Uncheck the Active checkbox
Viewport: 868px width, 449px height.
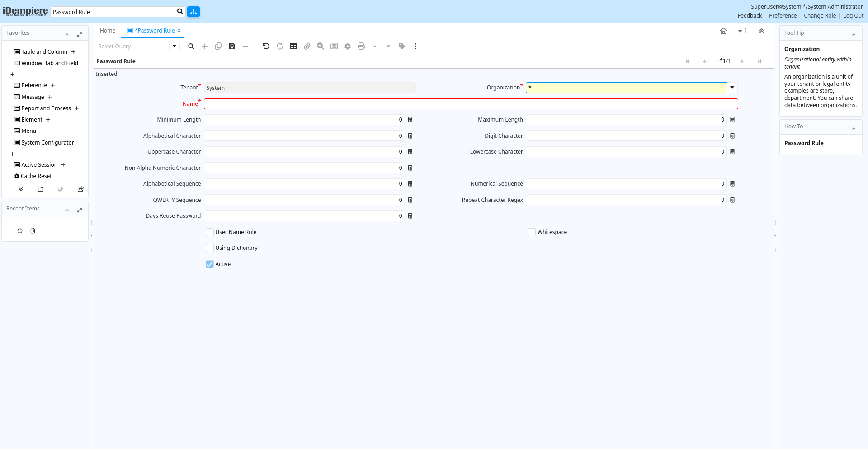pos(210,264)
